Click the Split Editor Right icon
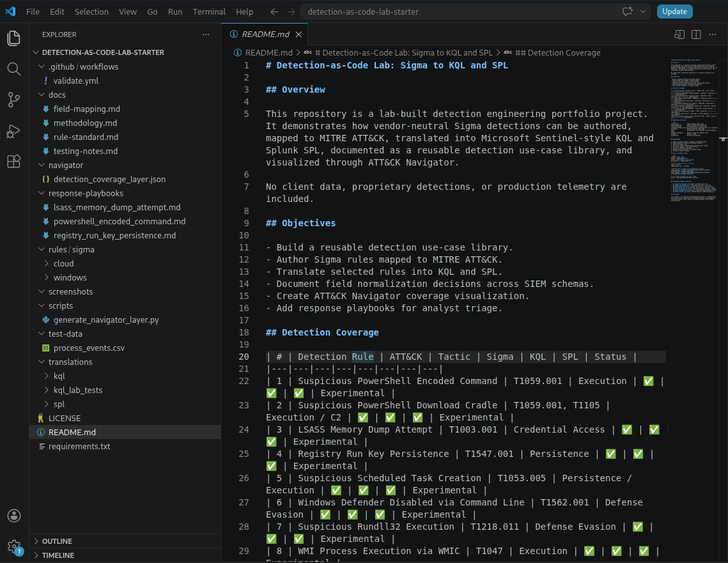This screenshot has height=563, width=728. click(696, 35)
